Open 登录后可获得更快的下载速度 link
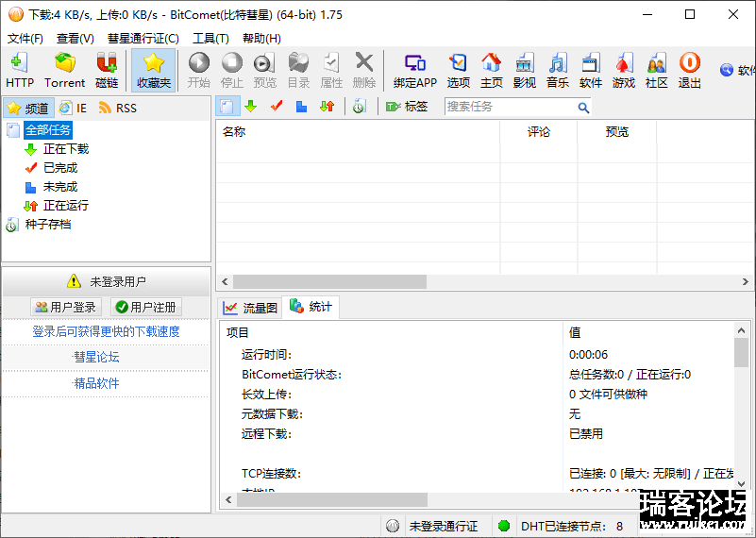Screen dimensions: 756x538 click(106, 331)
